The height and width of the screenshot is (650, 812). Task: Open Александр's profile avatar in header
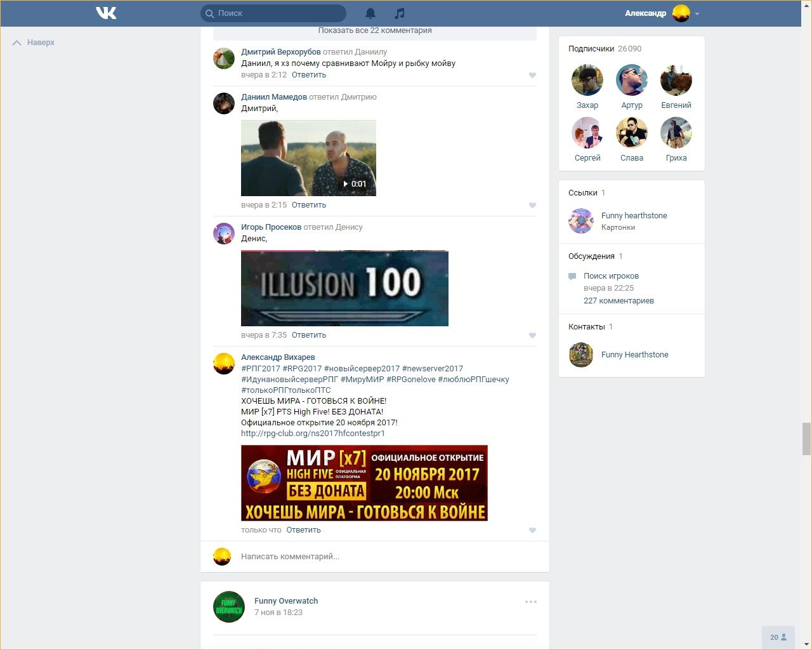681,13
